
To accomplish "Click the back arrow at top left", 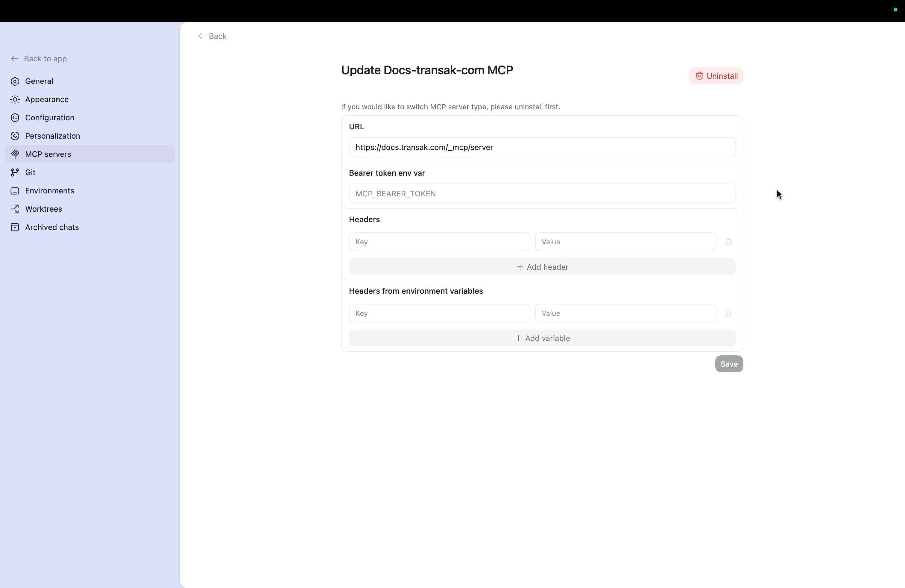I will click(201, 36).
